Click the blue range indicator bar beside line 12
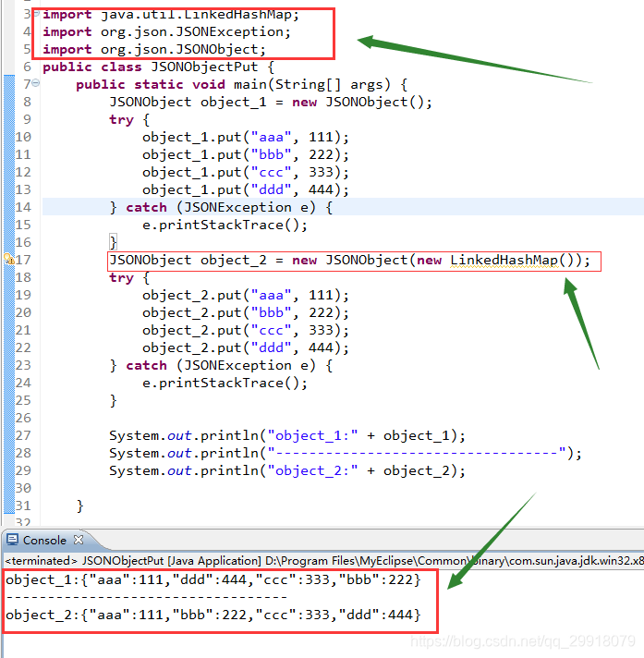Viewport: 644px width, 658px height. coord(9,173)
